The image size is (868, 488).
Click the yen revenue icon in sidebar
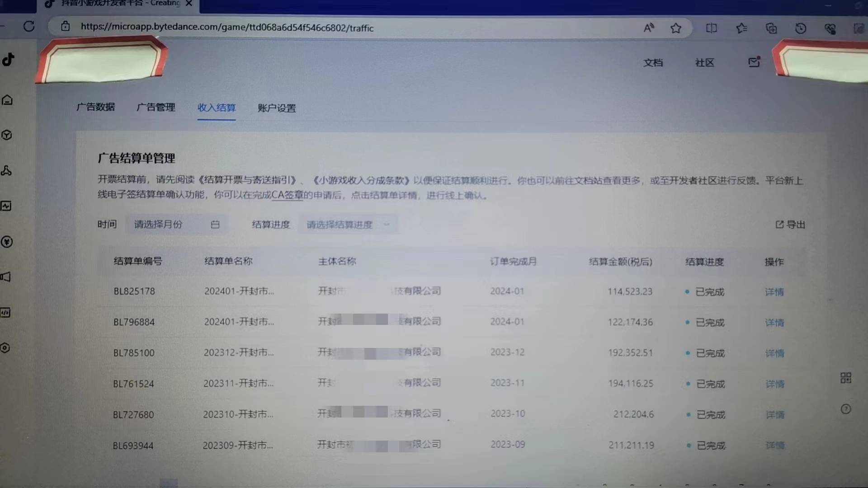point(7,242)
